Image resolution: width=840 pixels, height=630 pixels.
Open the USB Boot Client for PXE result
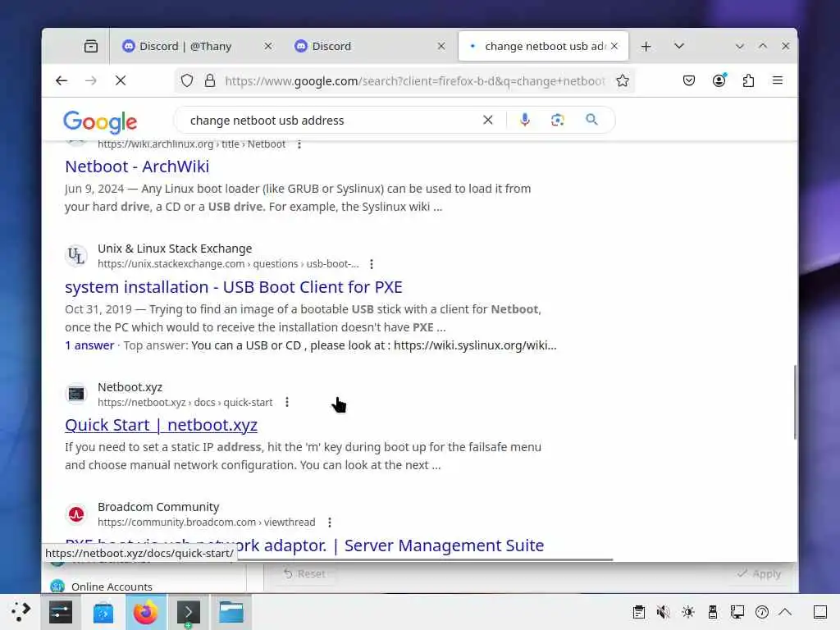click(x=234, y=287)
